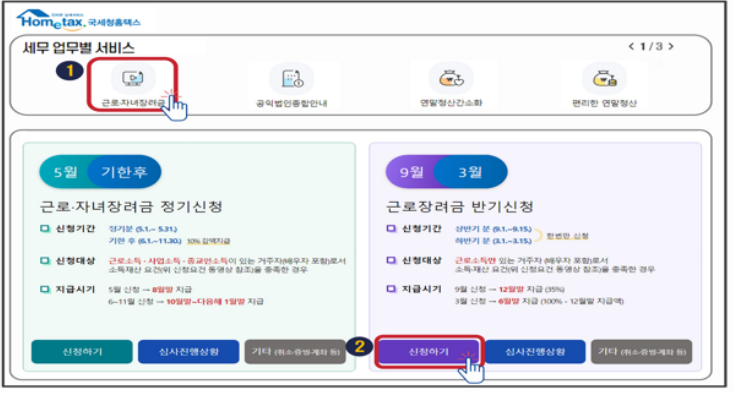The width and height of the screenshot is (734, 393).
Task: Open the 공익법인종합안내 service icon
Action: (x=292, y=85)
